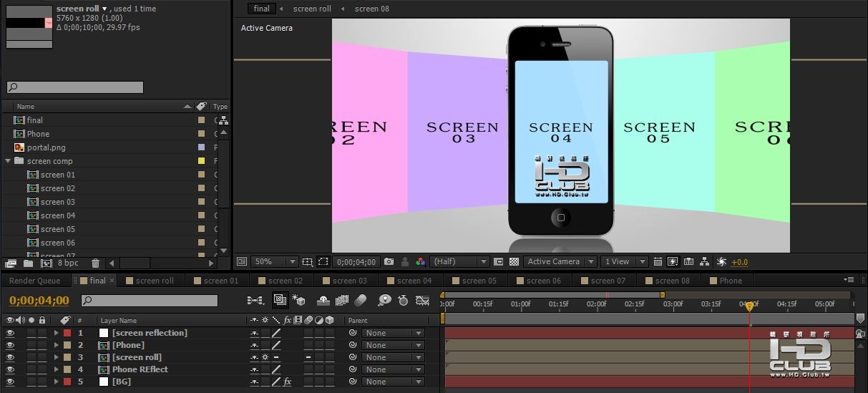Hide the [BG] layer eye
The width and height of the screenshot is (868, 393).
tap(10, 382)
